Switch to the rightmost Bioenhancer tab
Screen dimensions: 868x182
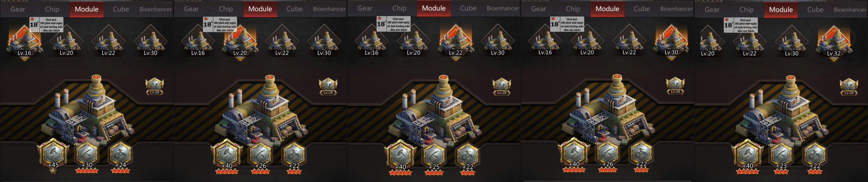pyautogui.click(x=850, y=10)
